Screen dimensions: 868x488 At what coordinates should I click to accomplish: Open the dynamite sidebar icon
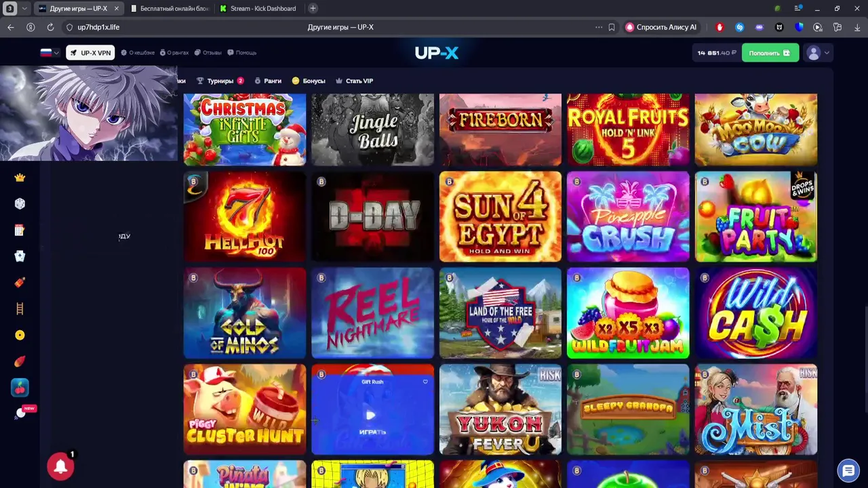(20, 283)
